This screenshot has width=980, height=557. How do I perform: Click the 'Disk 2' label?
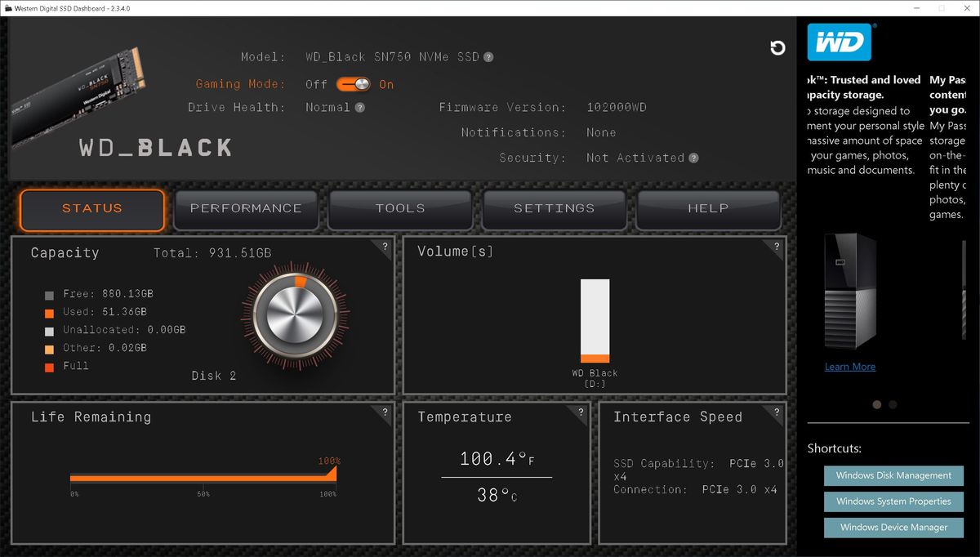click(x=214, y=376)
